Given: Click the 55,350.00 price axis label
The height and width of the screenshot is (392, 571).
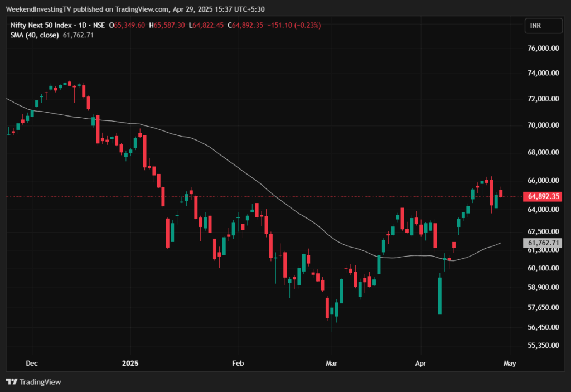Looking at the screenshot, I should (x=542, y=346).
